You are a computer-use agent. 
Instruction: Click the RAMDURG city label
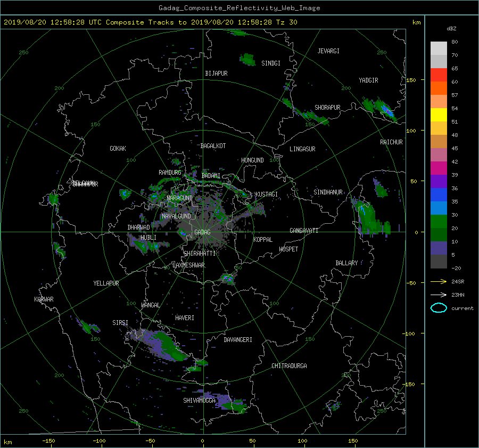tap(170, 173)
